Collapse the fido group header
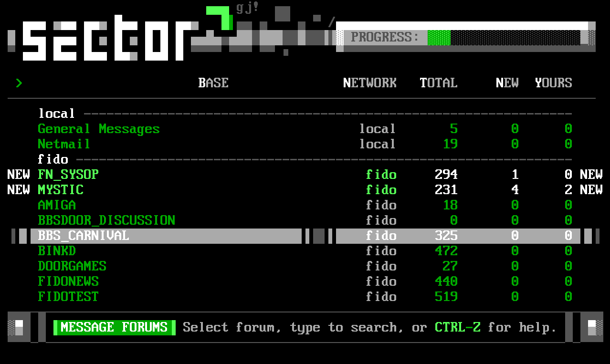The width and height of the screenshot is (610, 364). (53, 159)
